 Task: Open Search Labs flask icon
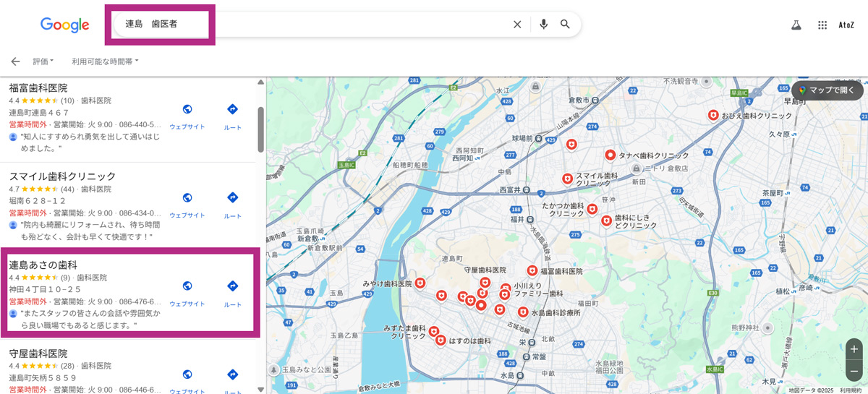click(796, 25)
